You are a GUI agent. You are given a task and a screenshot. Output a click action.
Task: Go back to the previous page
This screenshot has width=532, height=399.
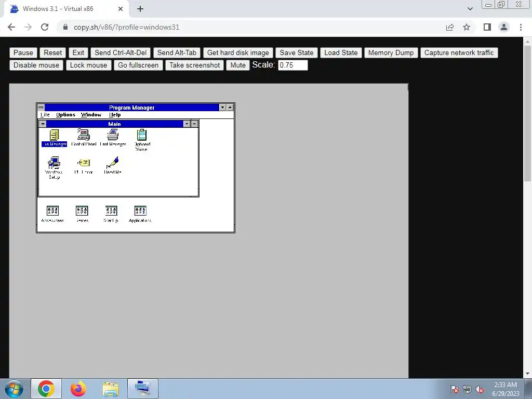[11, 27]
